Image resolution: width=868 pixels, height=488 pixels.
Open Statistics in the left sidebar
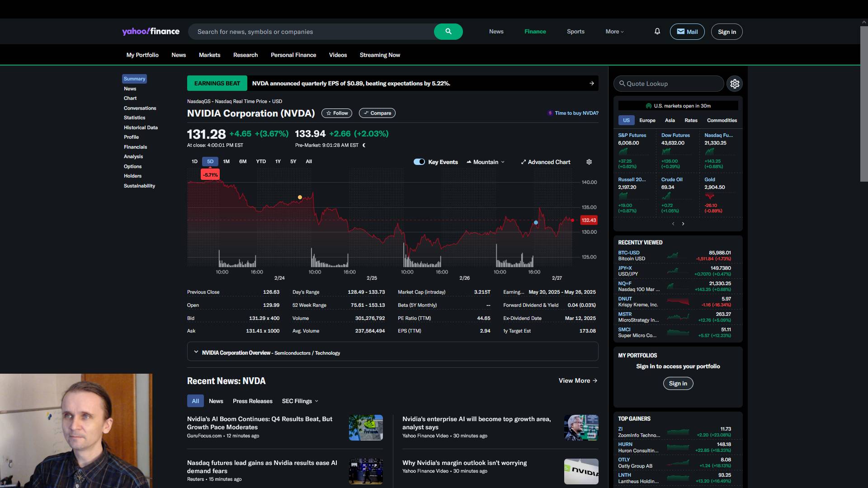pos(134,118)
